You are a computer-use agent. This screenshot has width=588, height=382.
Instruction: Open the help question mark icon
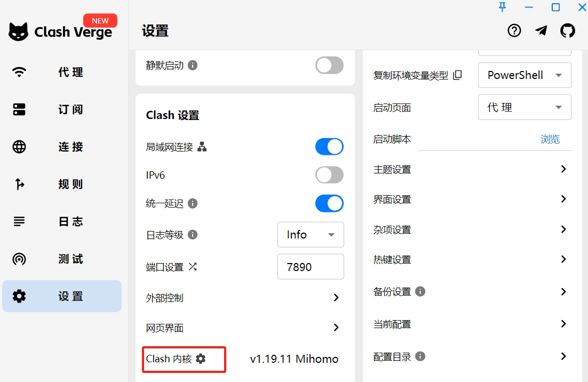point(514,30)
